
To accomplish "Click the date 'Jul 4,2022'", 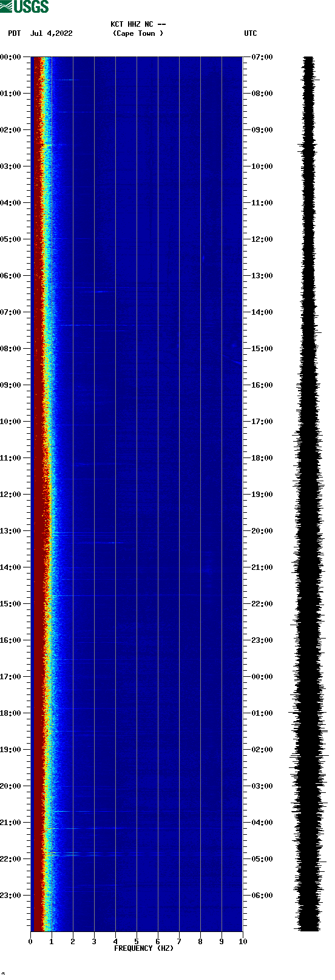I will pyautogui.click(x=52, y=33).
